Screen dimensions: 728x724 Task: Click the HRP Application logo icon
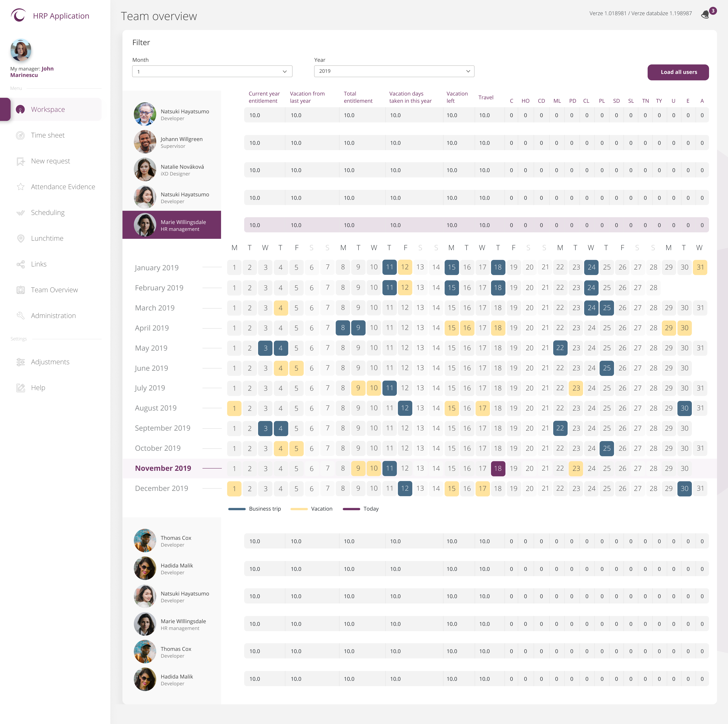[x=18, y=15]
